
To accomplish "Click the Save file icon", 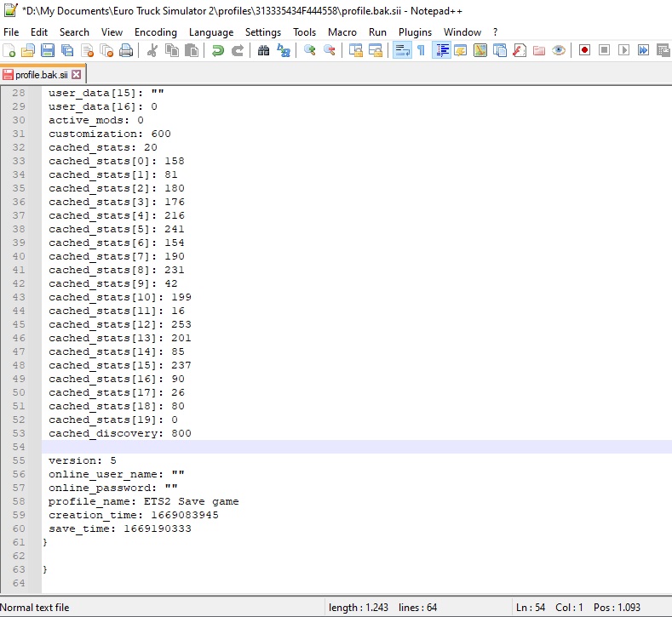I will [48, 50].
